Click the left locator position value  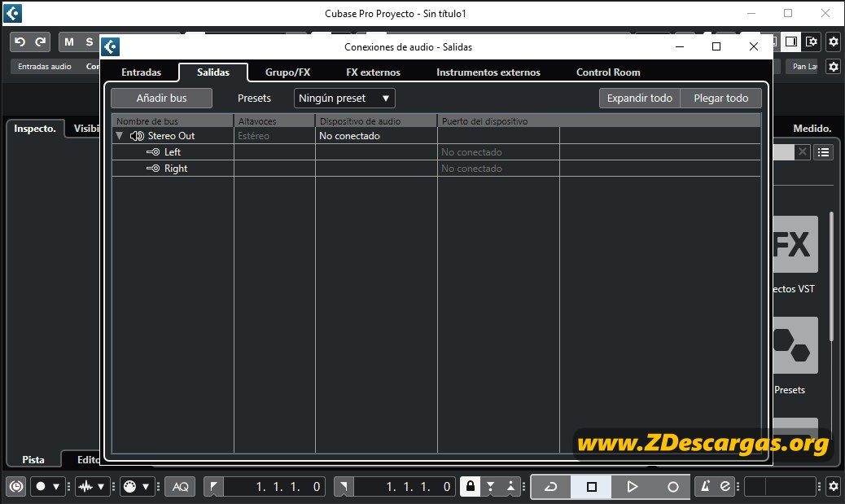[274, 487]
